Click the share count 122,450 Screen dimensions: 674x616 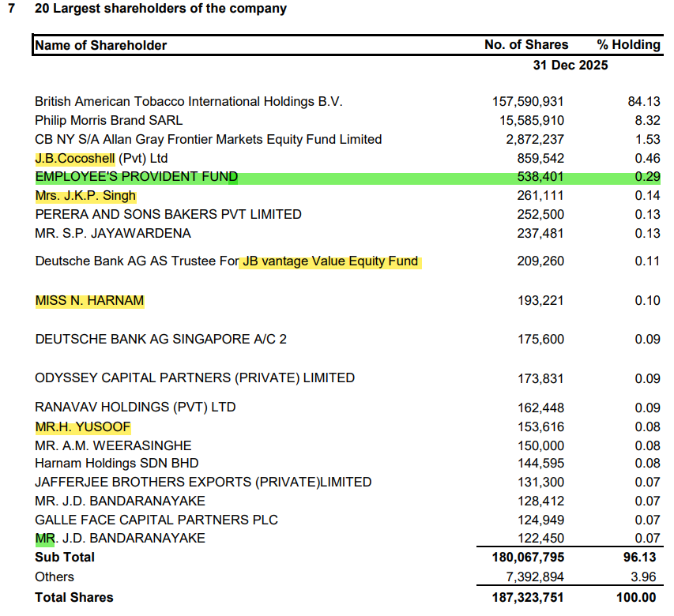pyautogui.click(x=540, y=539)
